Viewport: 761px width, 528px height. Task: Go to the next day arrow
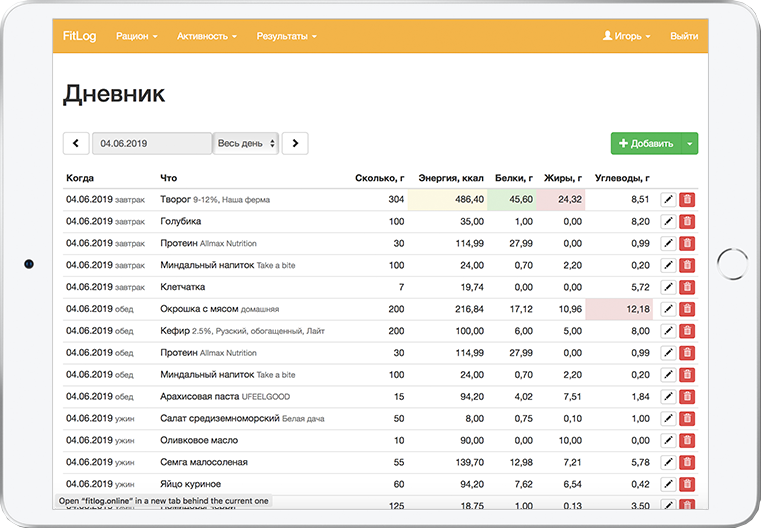294,144
